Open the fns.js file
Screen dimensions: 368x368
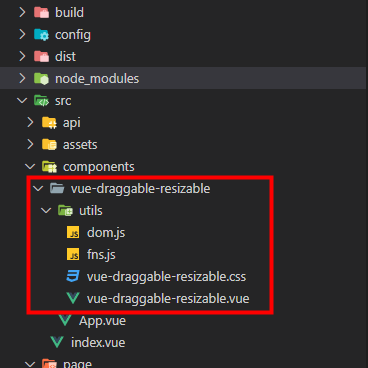[101, 255]
